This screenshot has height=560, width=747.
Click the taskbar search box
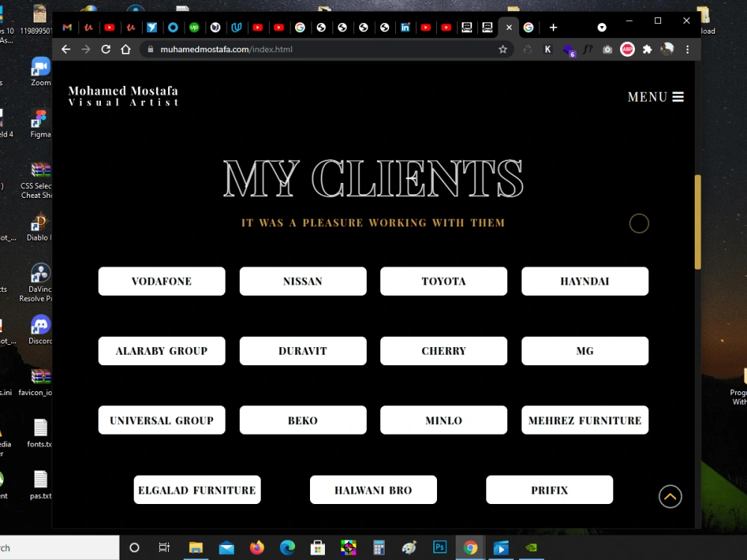tap(60, 547)
